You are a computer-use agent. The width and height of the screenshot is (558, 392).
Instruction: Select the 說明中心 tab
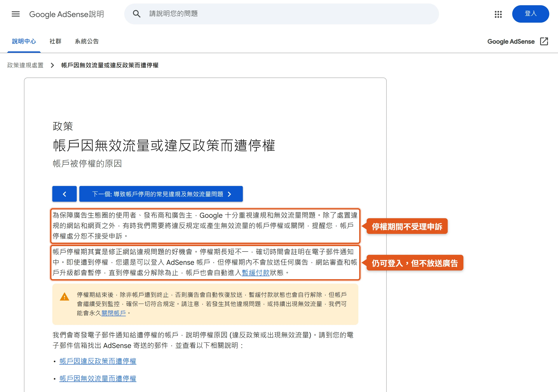coord(24,41)
